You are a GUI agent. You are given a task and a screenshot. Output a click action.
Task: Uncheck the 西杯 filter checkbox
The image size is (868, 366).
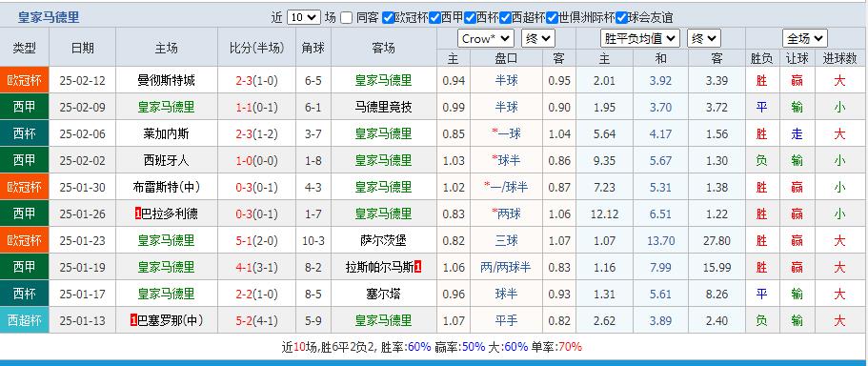pos(470,18)
